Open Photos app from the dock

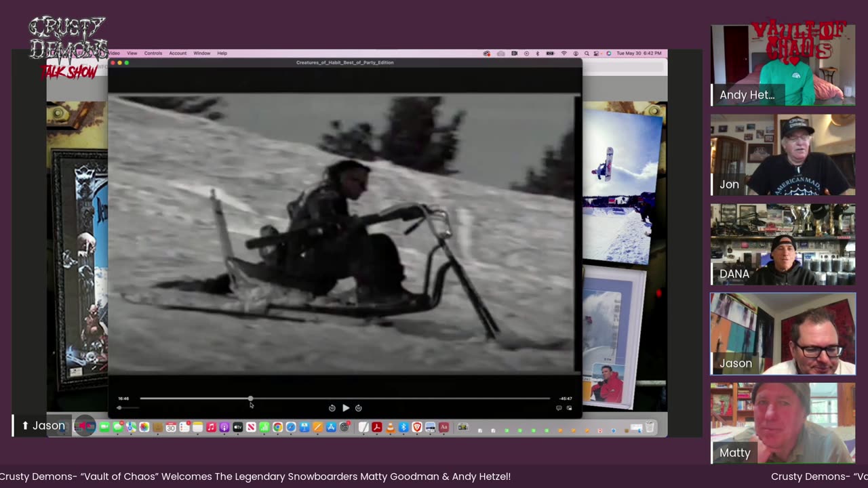pyautogui.click(x=144, y=427)
